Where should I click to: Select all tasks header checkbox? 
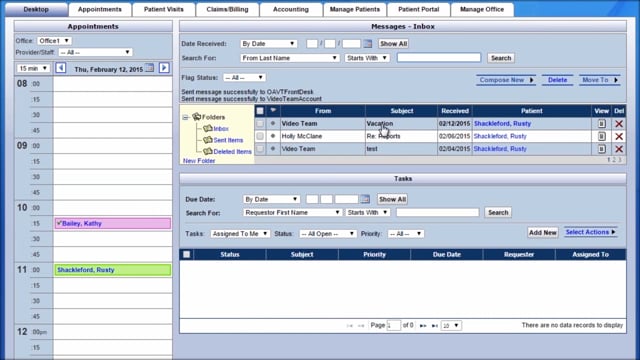187,254
